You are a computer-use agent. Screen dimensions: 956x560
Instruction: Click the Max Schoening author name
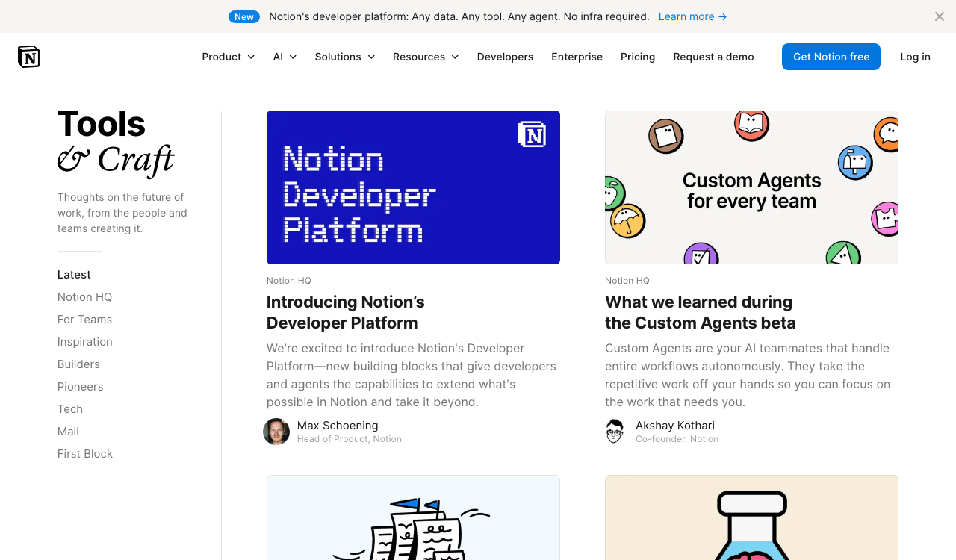point(338,426)
